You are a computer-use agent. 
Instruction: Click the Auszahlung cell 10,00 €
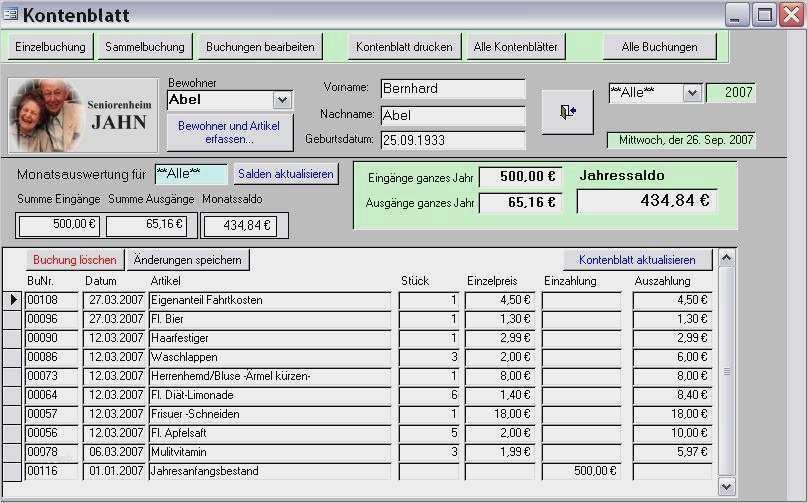tap(672, 434)
